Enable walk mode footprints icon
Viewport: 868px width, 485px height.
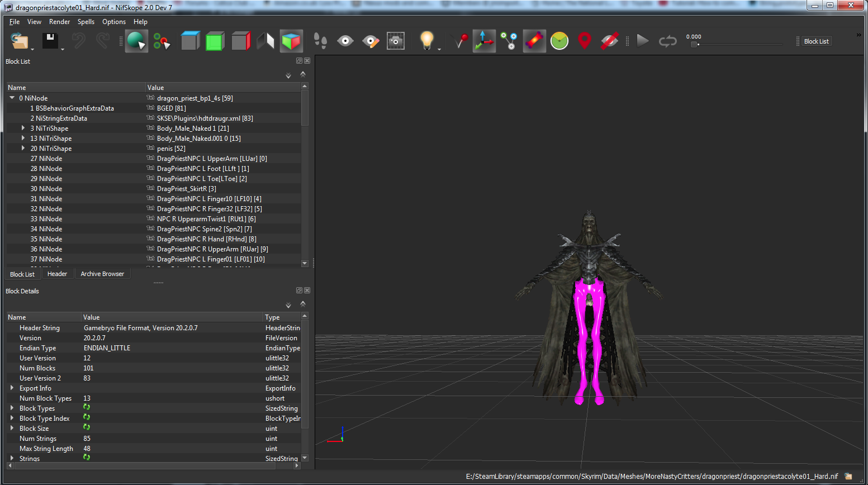(320, 41)
